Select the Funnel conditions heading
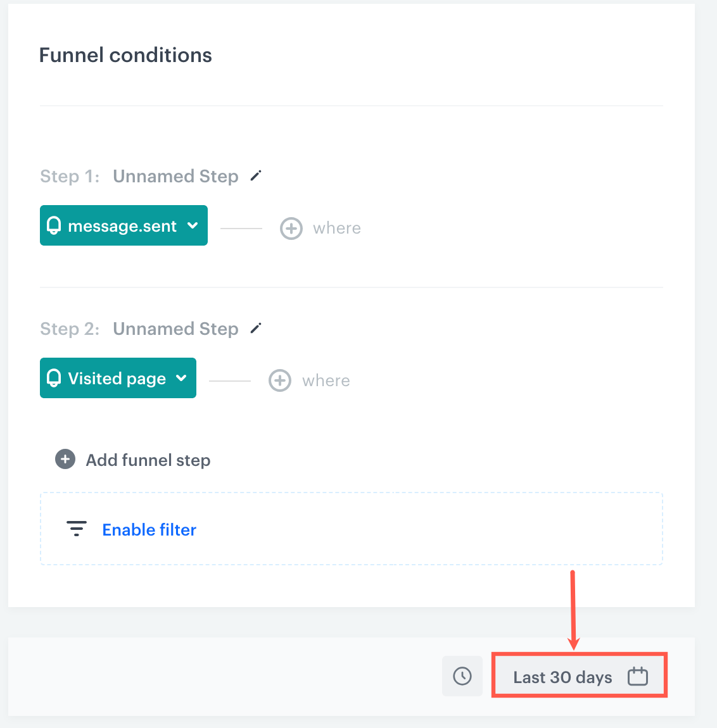 [x=125, y=55]
